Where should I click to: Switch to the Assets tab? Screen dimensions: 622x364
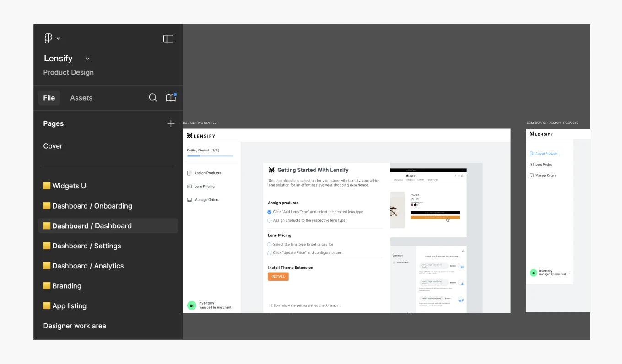coord(81,98)
